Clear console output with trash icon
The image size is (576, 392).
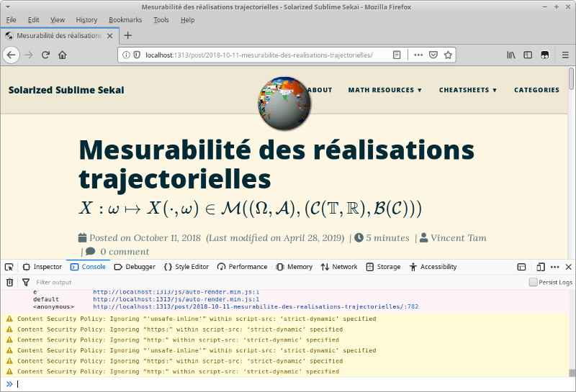9,283
